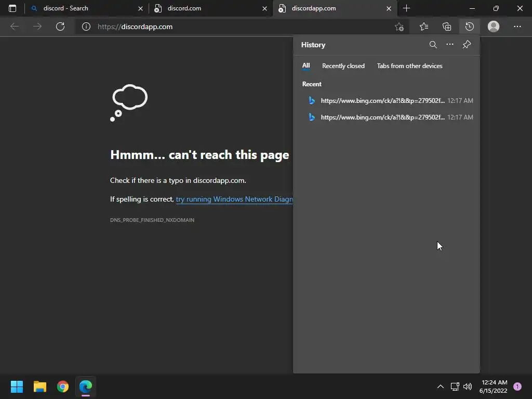Refresh the current page
The width and height of the screenshot is (532, 399).
point(60,26)
